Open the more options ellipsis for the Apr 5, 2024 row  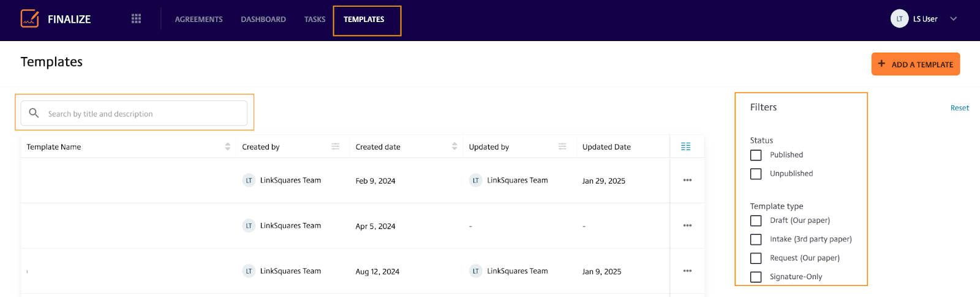(687, 225)
